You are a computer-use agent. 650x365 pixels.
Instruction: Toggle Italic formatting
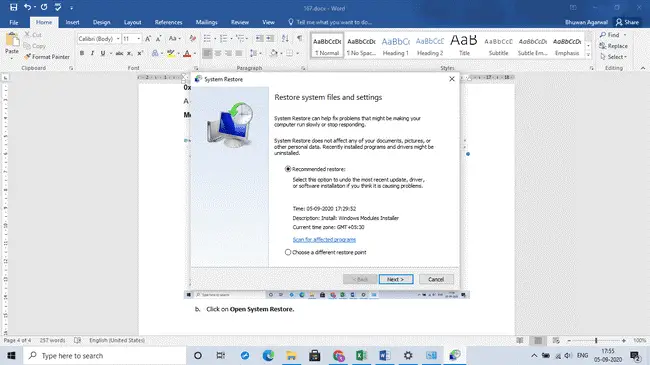click(92, 53)
